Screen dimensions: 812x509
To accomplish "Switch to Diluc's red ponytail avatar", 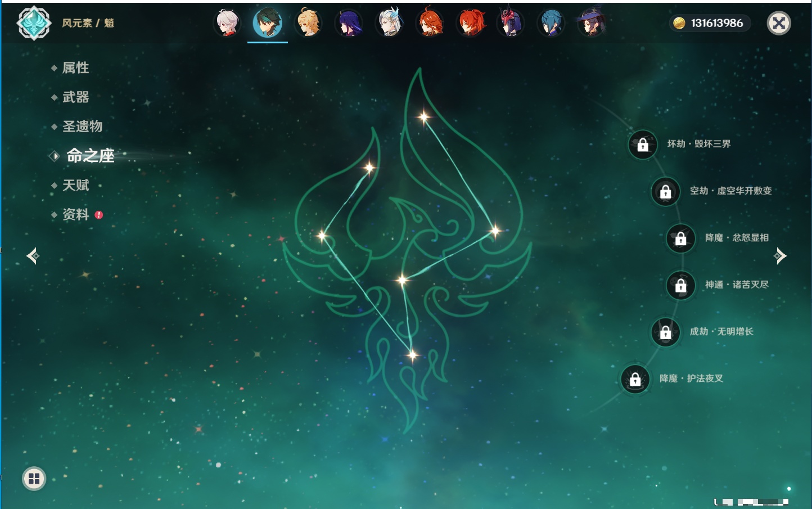I will pos(470,23).
